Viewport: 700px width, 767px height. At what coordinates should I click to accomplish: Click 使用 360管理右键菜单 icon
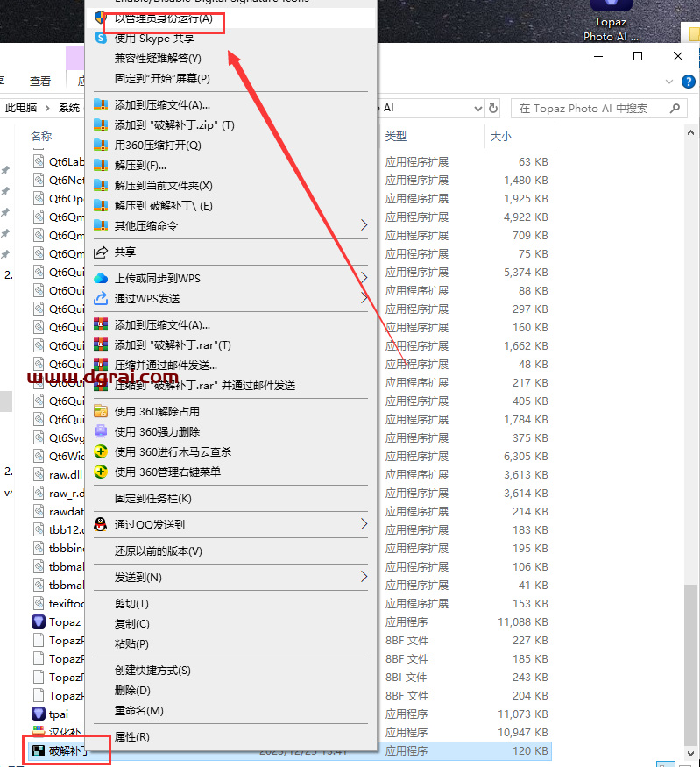click(101, 472)
